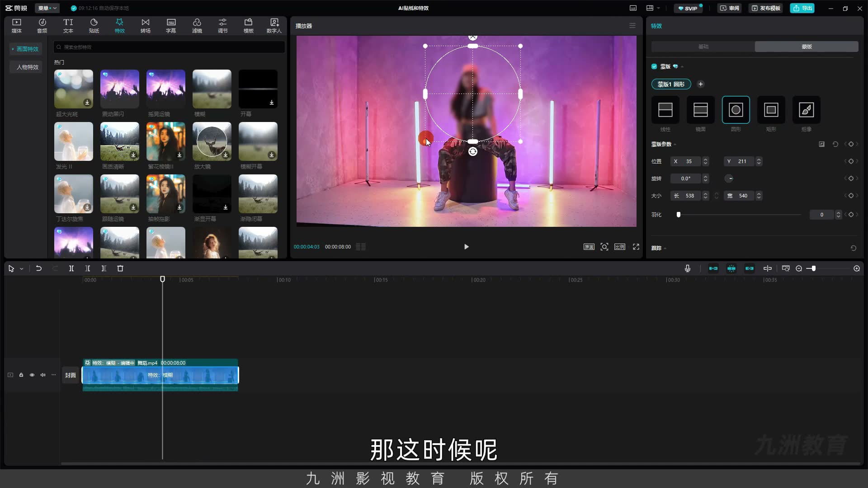Click the 搜索全部特效 search field
868x488 pixels.
click(169, 47)
